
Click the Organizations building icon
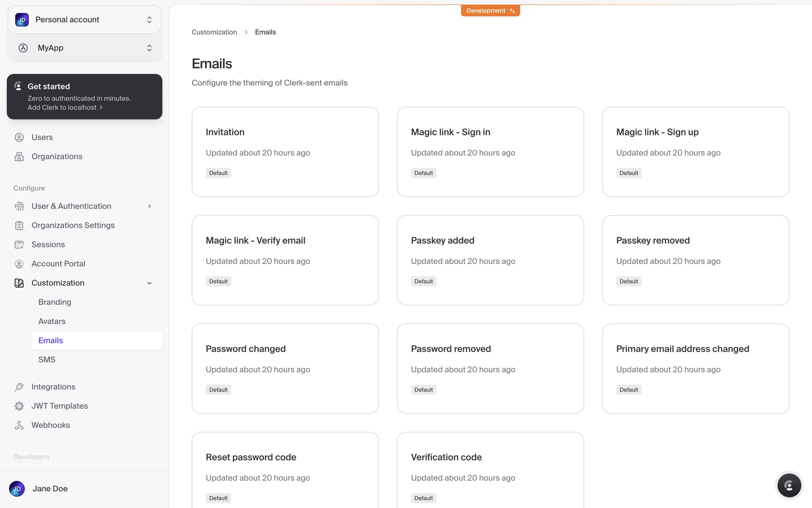pos(19,157)
